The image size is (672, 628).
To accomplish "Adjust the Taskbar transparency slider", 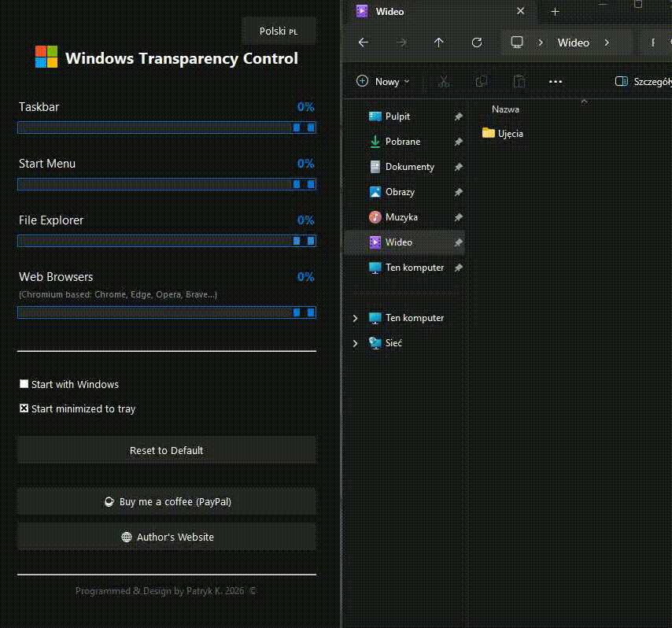I will click(x=297, y=127).
